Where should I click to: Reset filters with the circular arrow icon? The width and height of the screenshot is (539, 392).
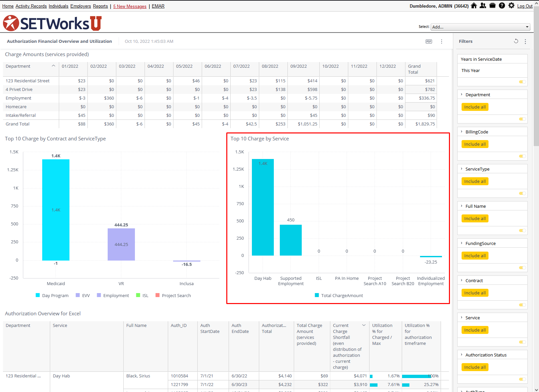516,41
